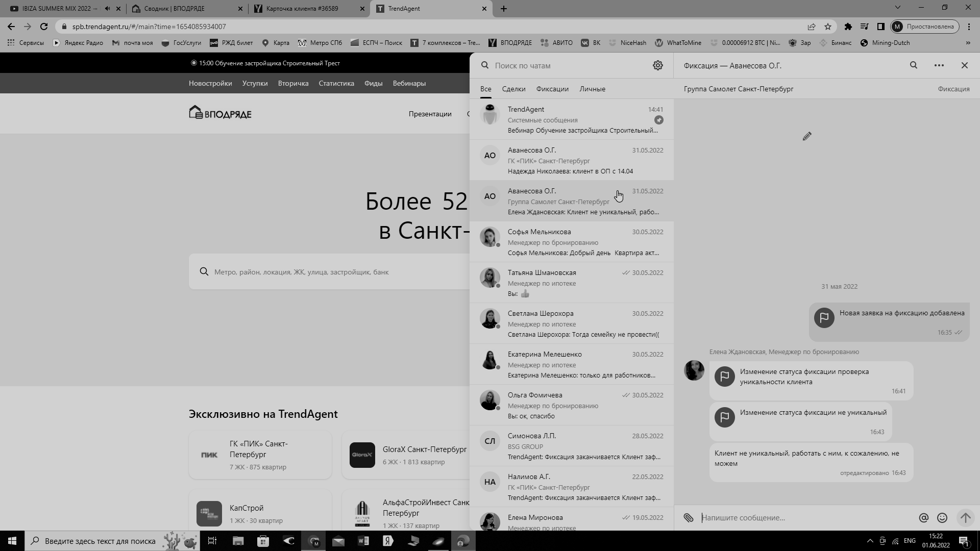The height and width of the screenshot is (551, 980).
Task: Show hidden system tray icons
Action: pyautogui.click(x=870, y=541)
